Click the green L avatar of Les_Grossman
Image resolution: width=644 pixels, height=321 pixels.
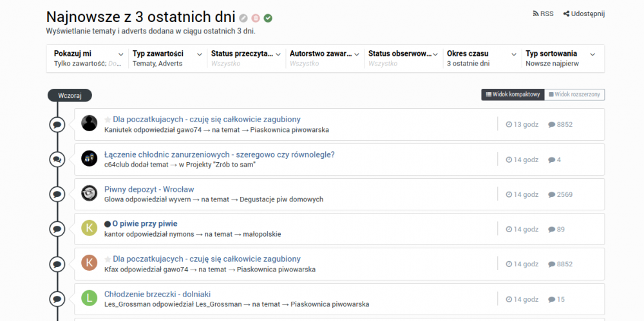click(x=90, y=297)
